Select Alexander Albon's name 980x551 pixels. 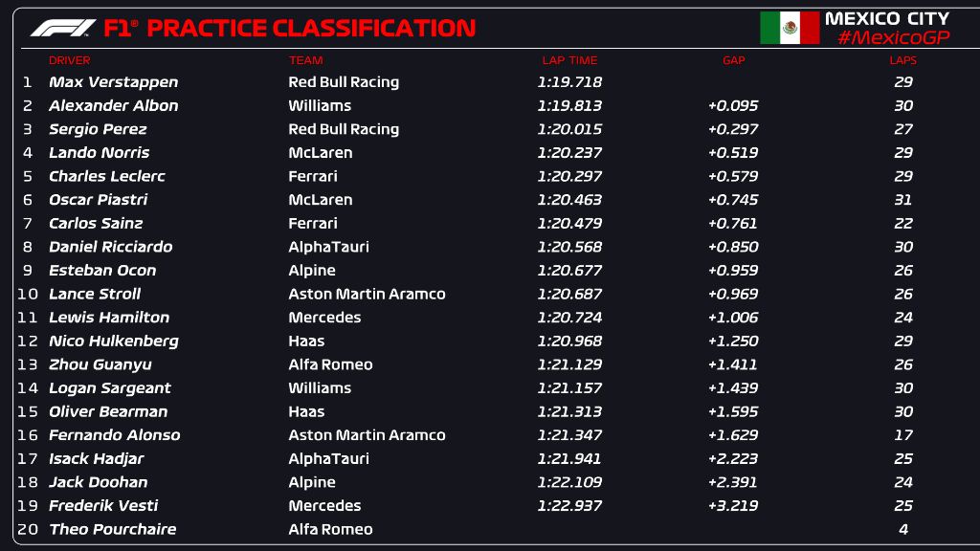pyautogui.click(x=113, y=105)
